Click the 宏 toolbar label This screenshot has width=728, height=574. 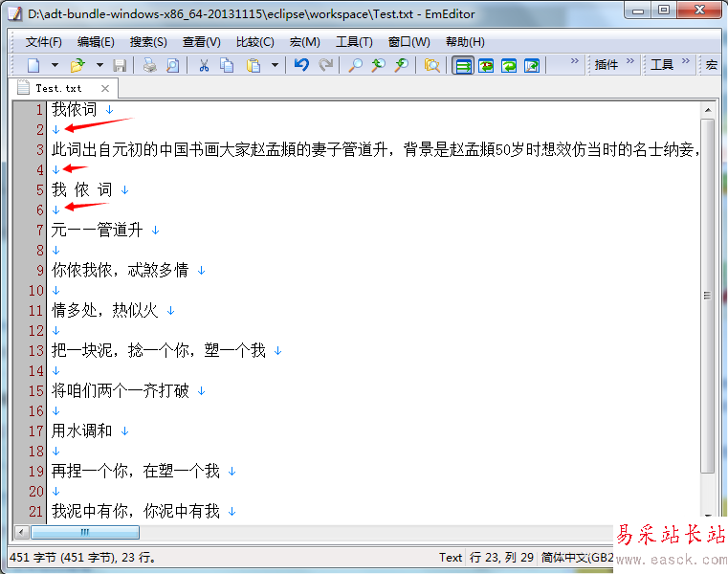pos(712,65)
